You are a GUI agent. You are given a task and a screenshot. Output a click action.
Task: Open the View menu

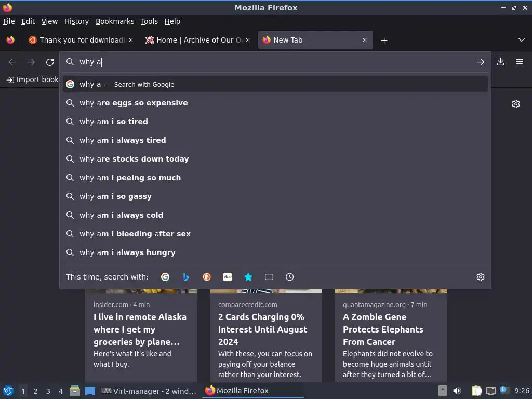pos(49,21)
